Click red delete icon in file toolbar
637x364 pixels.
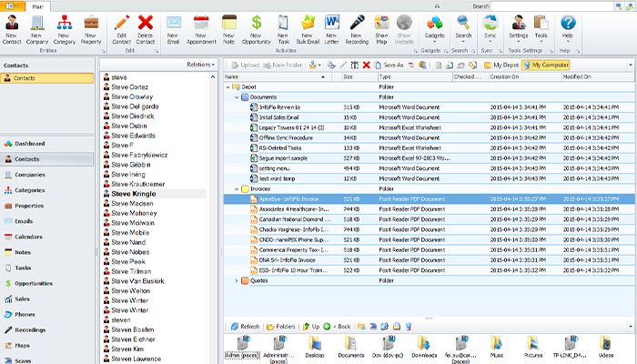click(366, 66)
